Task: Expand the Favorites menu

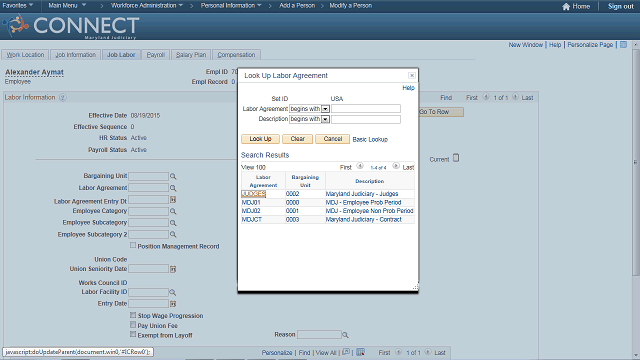Action: [18, 5]
